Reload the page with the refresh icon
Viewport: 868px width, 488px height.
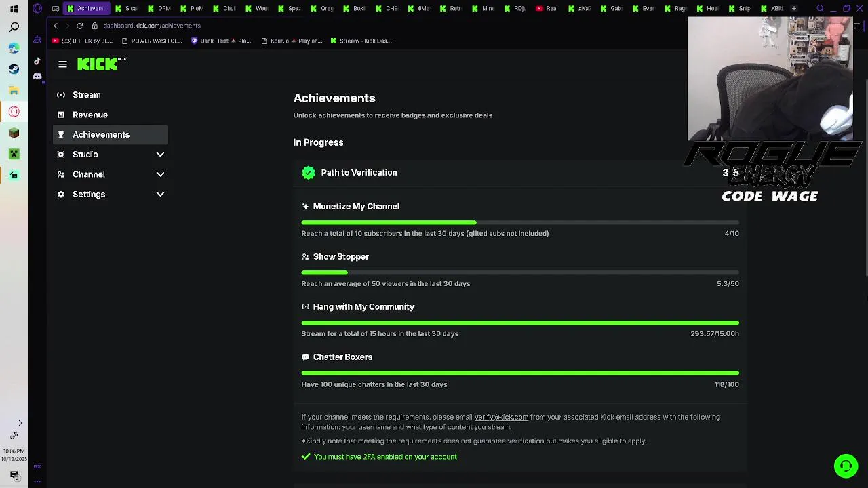click(79, 26)
